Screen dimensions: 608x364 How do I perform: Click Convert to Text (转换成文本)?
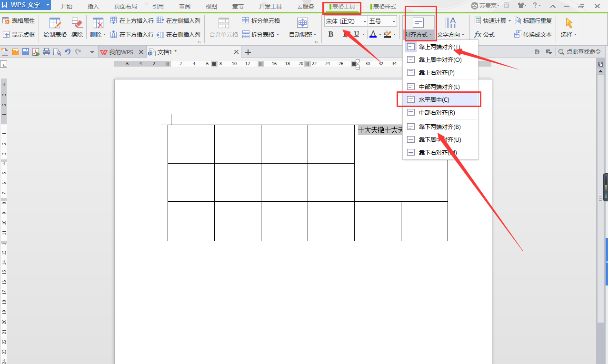[x=533, y=34]
